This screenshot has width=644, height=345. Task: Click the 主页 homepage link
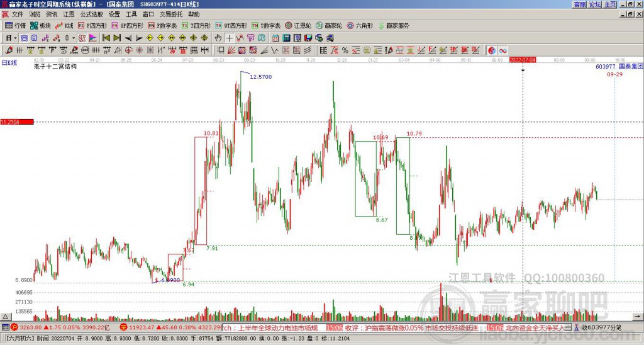(x=610, y=4)
